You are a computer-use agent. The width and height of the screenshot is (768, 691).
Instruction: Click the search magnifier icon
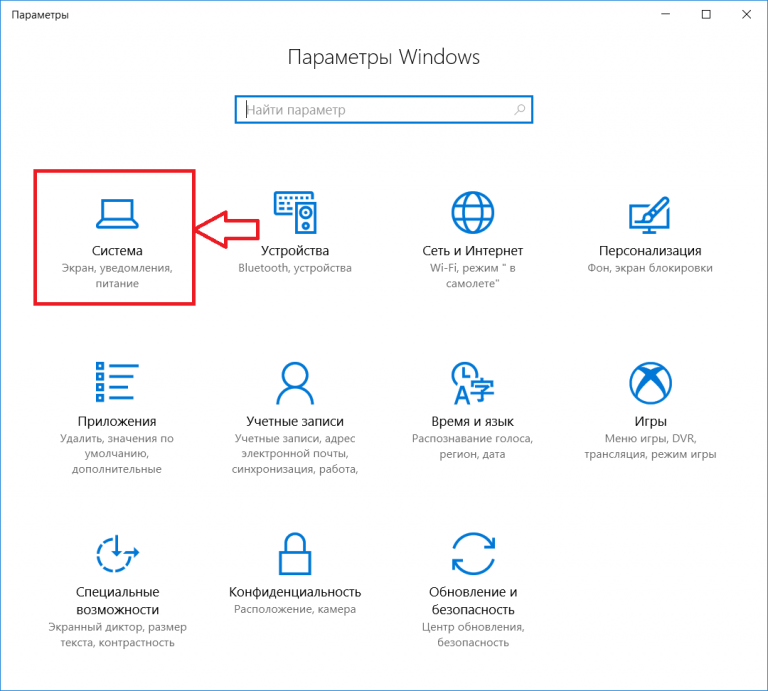click(x=520, y=110)
